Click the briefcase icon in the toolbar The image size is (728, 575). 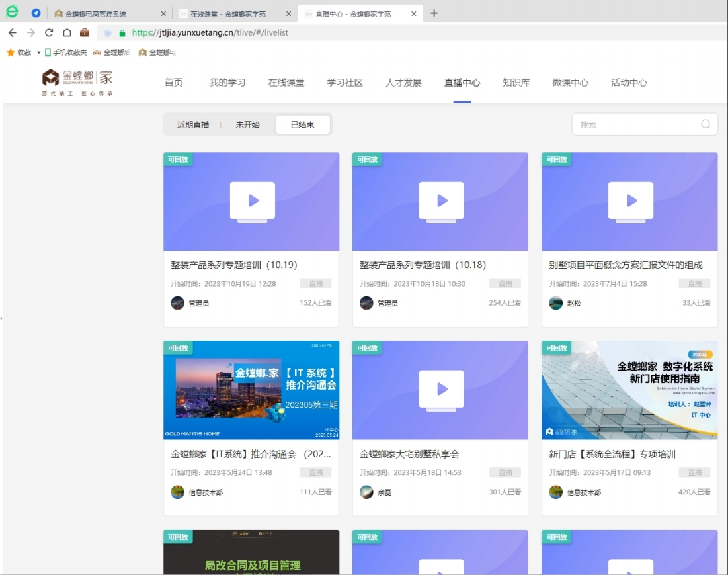[x=85, y=32]
